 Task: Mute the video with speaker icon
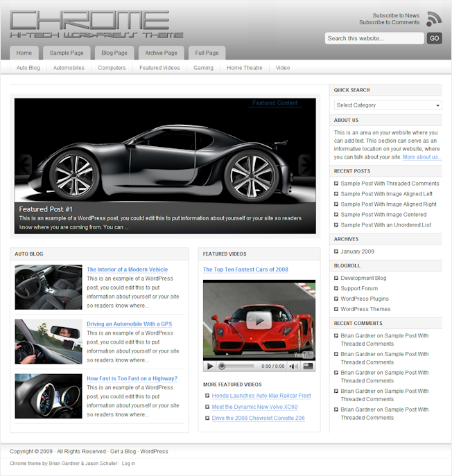pyautogui.click(x=293, y=367)
